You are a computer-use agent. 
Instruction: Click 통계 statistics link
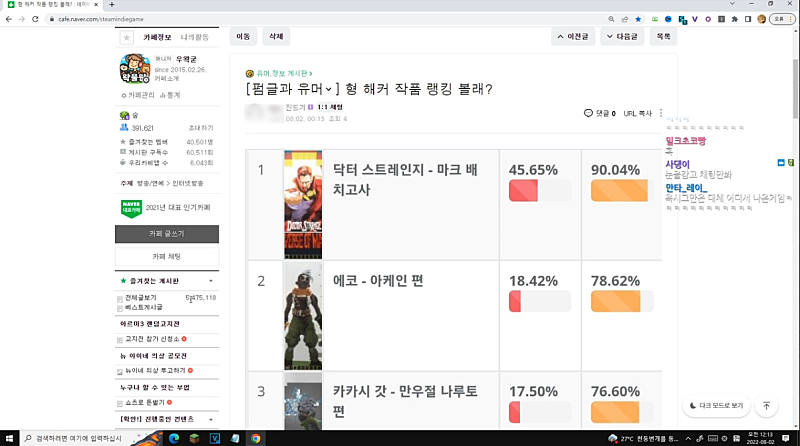pos(170,95)
